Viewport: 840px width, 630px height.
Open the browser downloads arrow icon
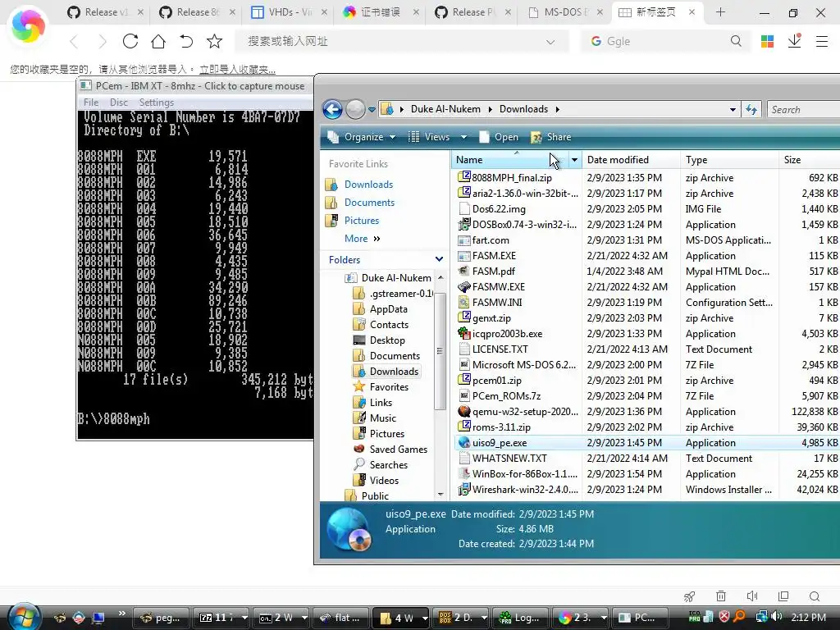point(794,41)
